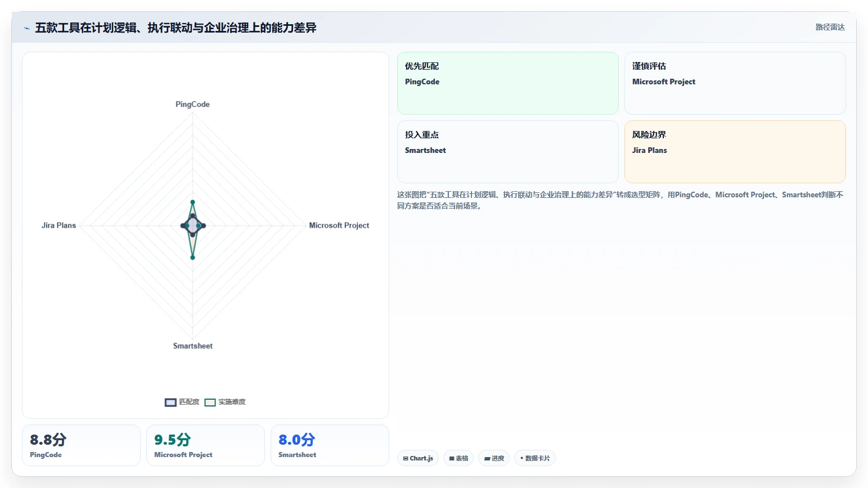Open the 8.8分 PingCode score card
This screenshot has height=488, width=868.
coord(81,445)
